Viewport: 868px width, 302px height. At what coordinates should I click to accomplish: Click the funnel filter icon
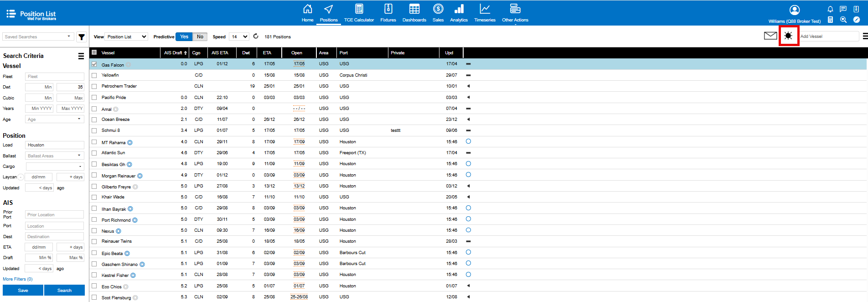point(82,37)
